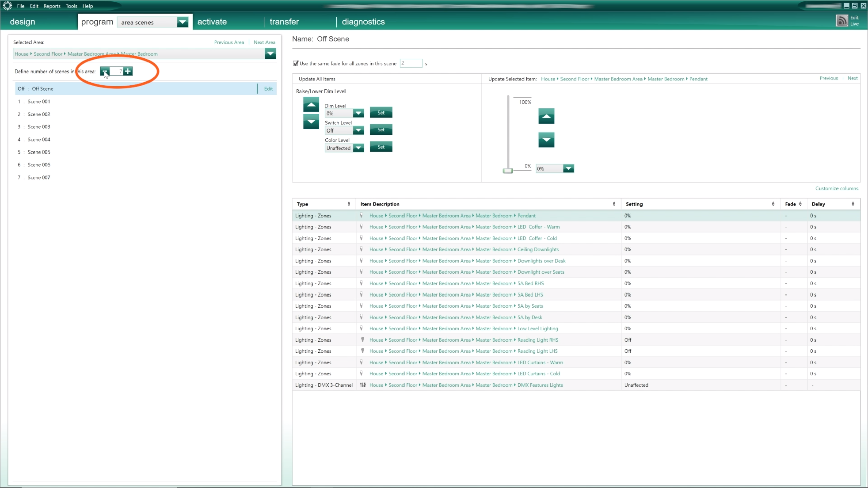
Task: Lower selected Pendant level down arrow
Action: pos(546,140)
